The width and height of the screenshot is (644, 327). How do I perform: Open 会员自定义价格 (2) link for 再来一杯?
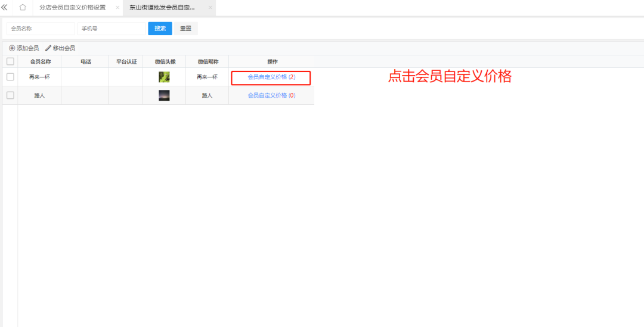(x=271, y=77)
